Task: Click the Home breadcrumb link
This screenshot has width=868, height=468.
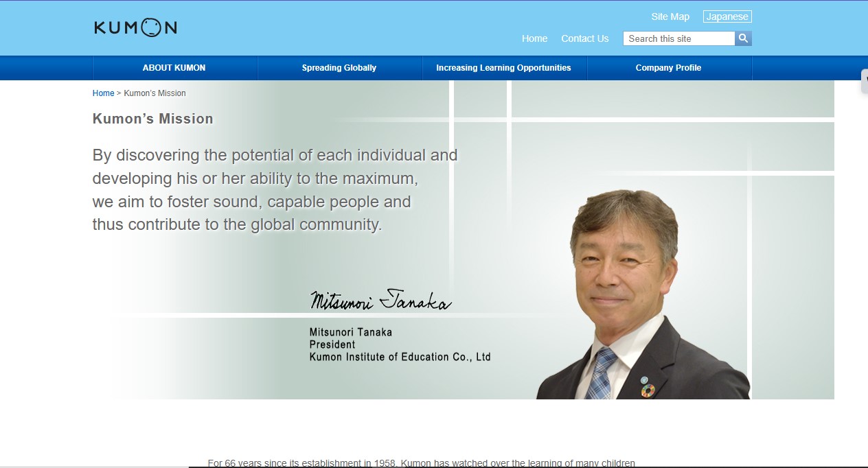Action: tap(103, 93)
